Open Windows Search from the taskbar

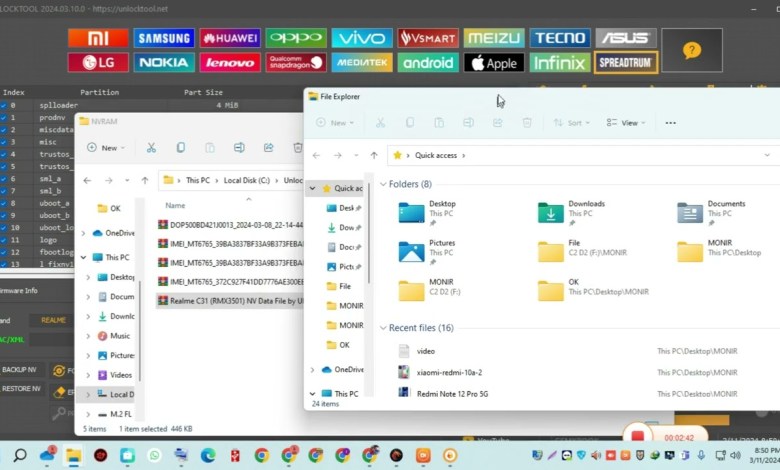(20, 455)
